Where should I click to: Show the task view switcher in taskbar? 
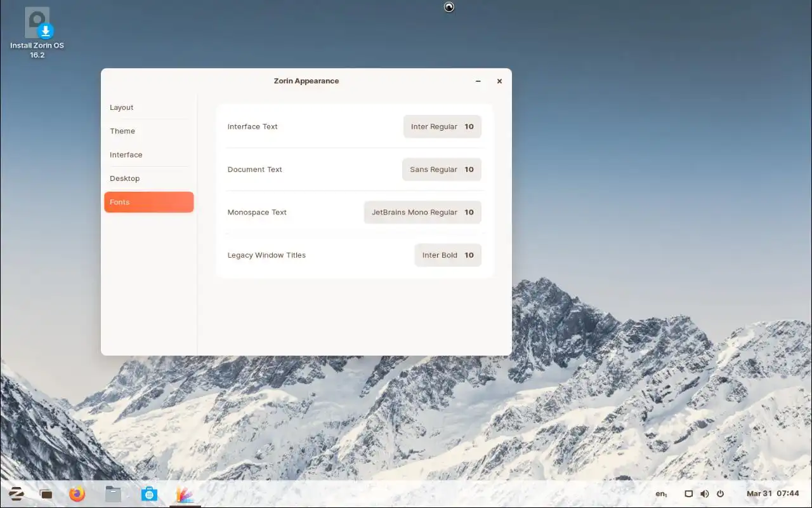pos(46,494)
